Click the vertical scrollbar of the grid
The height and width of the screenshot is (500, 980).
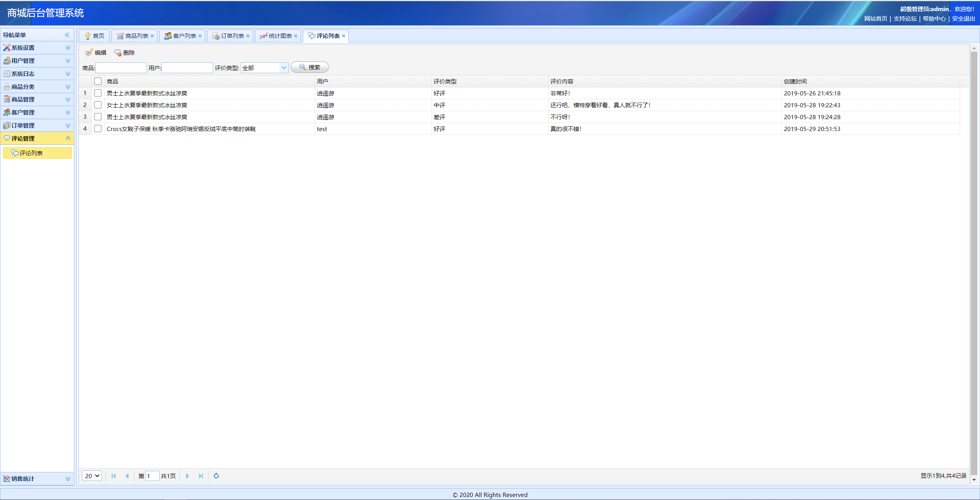[x=974, y=263]
